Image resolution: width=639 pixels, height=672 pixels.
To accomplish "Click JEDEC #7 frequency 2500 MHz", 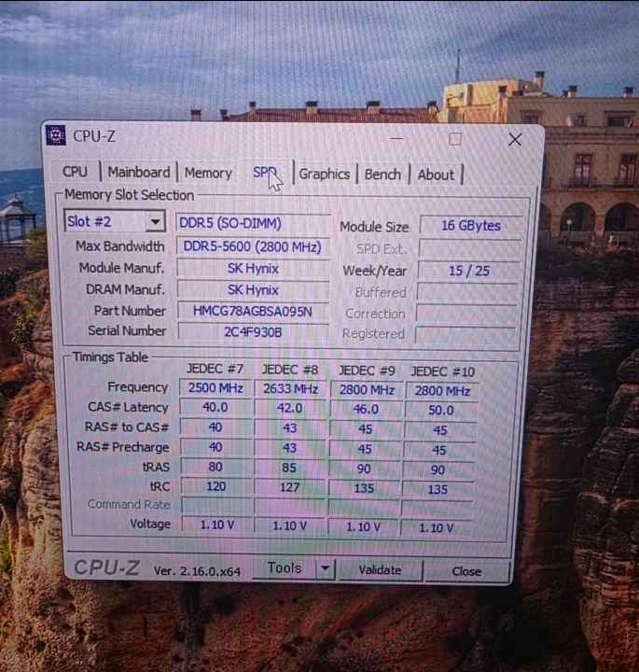I will click(x=215, y=388).
